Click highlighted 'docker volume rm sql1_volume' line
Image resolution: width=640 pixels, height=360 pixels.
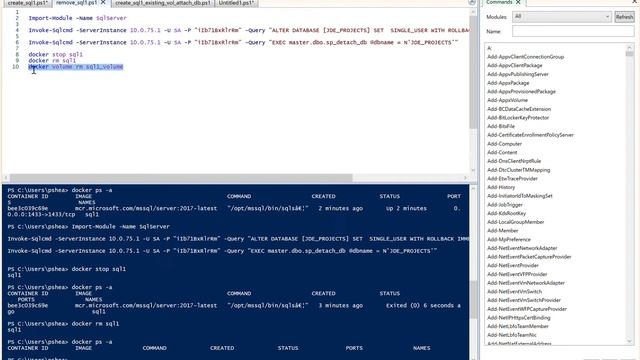point(76,67)
